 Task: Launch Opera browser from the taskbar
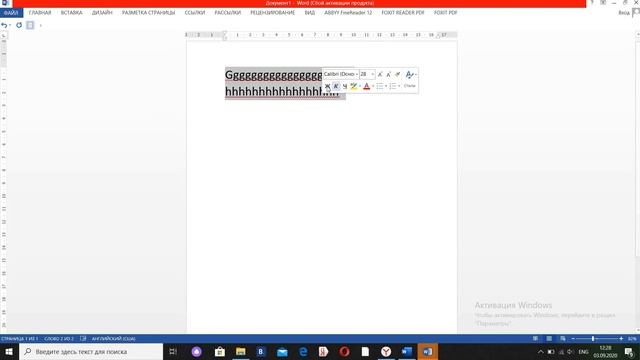pos(344,351)
